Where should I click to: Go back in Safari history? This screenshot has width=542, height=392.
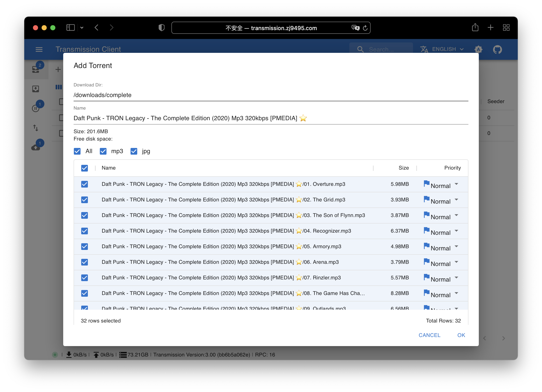pyautogui.click(x=97, y=28)
